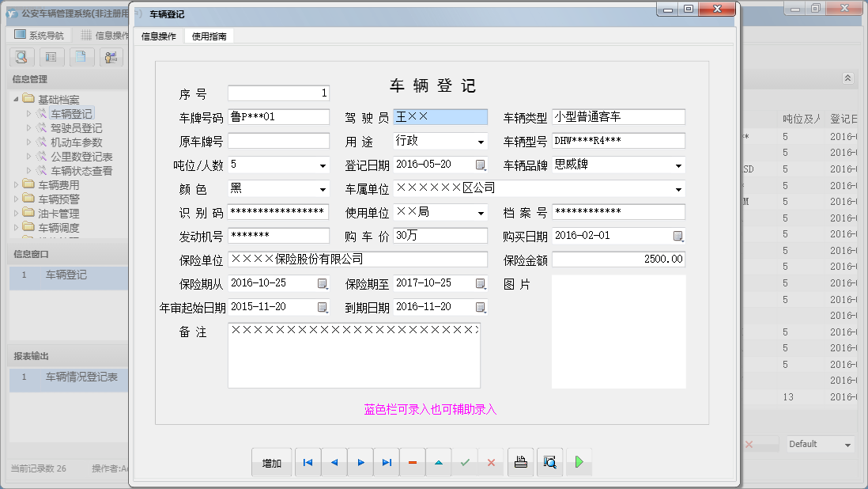The width and height of the screenshot is (868, 489).
Task: Select the 信息操作 tab
Action: (160, 36)
